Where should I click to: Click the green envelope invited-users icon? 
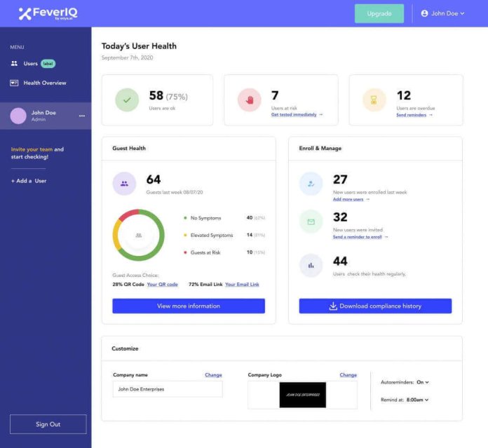(x=311, y=222)
